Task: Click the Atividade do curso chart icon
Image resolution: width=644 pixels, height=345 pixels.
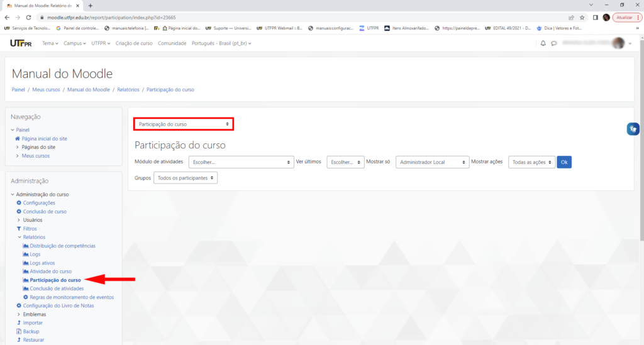Action: (25, 271)
